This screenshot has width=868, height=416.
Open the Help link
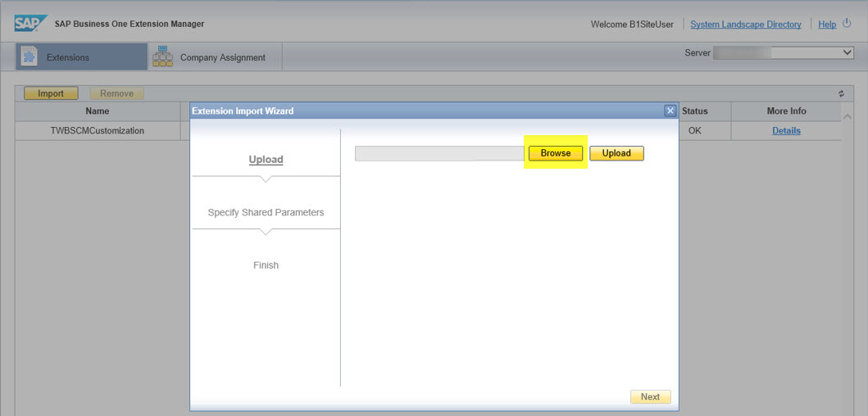pos(827,25)
